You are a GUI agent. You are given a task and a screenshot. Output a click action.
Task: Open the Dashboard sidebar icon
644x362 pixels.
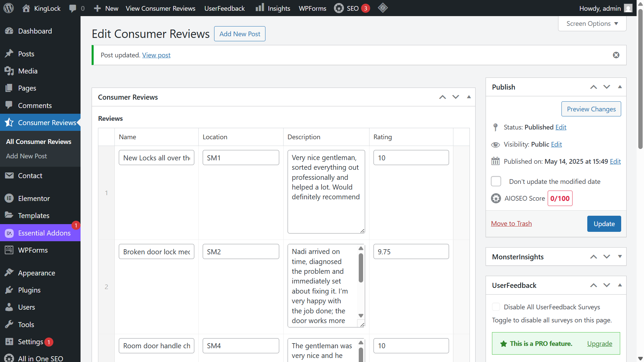click(9, 31)
